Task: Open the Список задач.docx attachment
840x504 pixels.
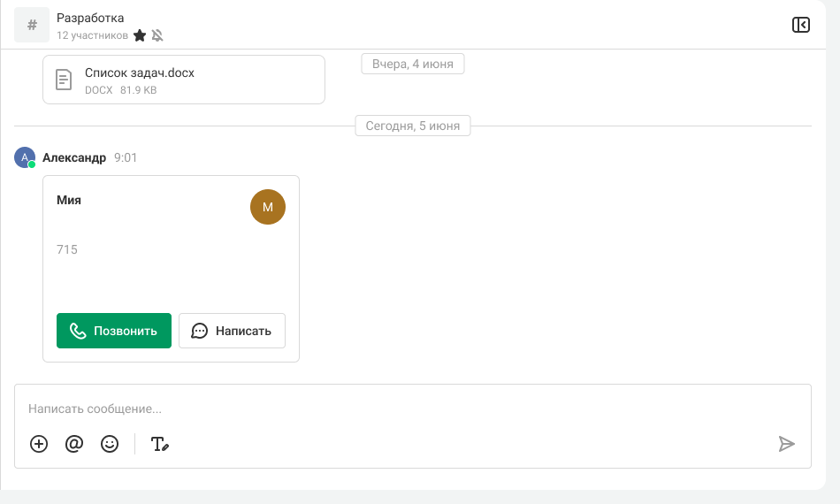Action: click(x=140, y=73)
